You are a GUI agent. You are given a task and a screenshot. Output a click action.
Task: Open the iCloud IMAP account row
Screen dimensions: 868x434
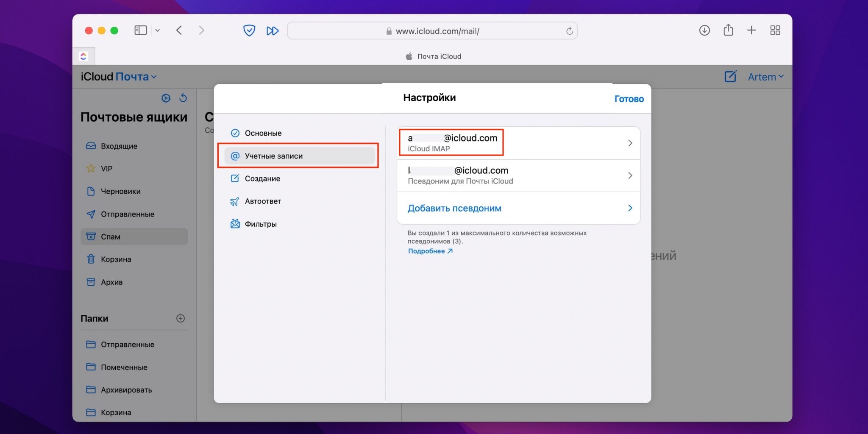518,143
